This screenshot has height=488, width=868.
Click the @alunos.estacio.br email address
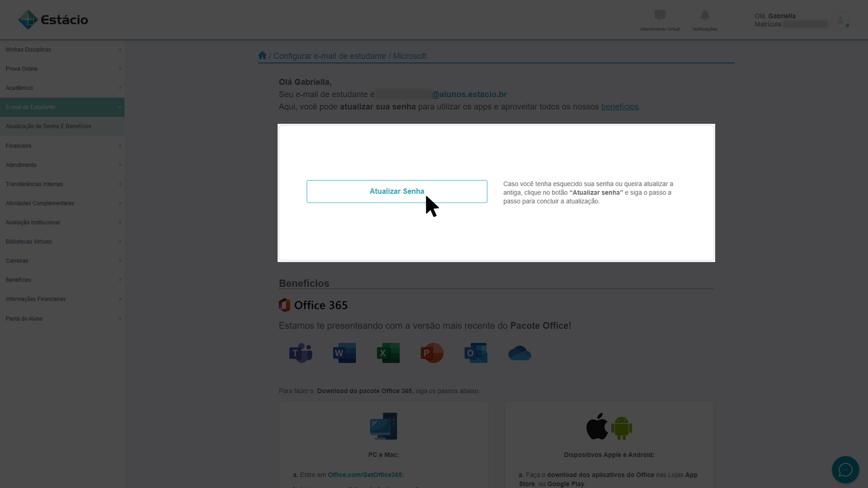tap(469, 94)
